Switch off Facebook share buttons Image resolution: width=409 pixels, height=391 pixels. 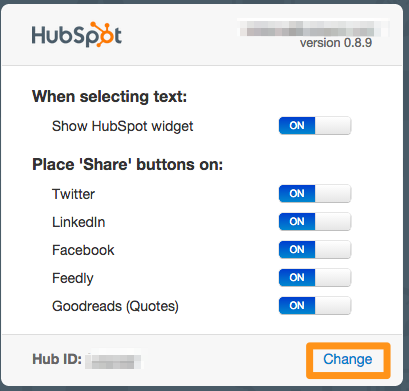pos(315,250)
